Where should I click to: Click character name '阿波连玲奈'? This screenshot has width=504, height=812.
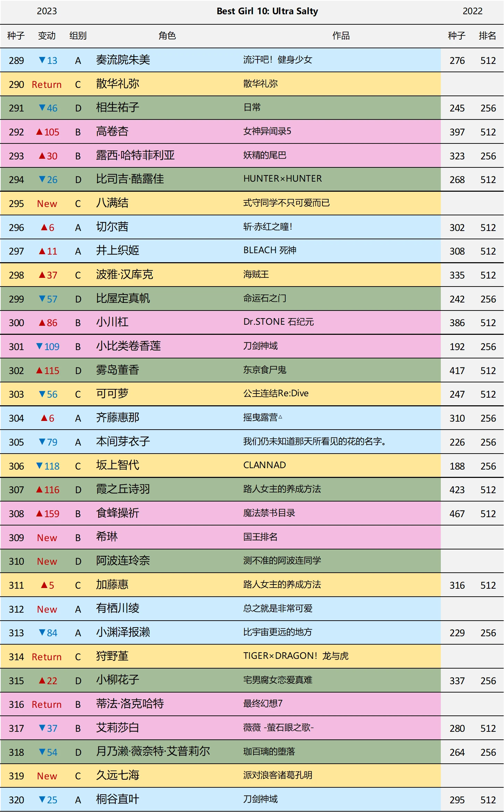click(x=123, y=561)
